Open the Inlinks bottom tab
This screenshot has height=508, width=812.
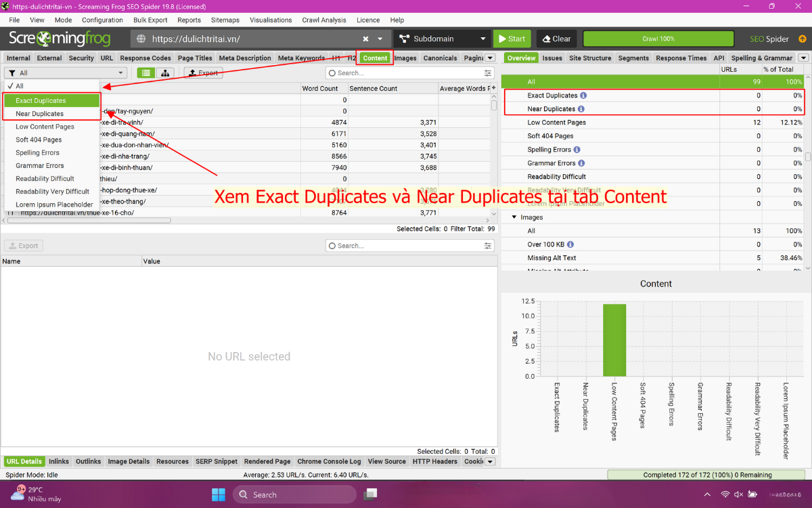point(59,461)
